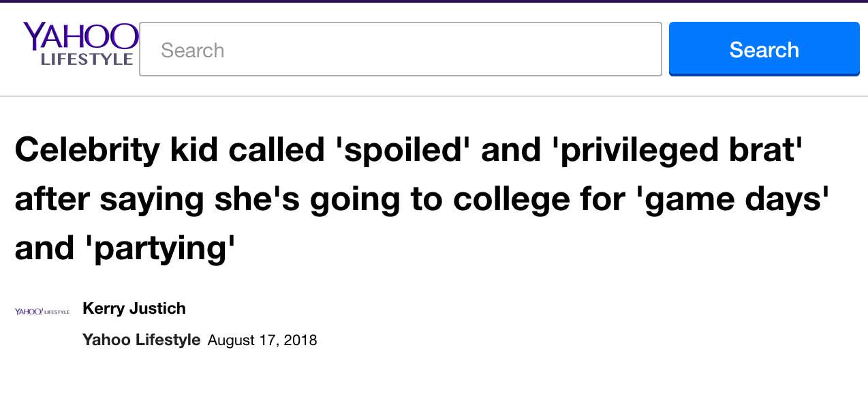Click the Search placeholder text
The image size is (868, 397).
(192, 50)
